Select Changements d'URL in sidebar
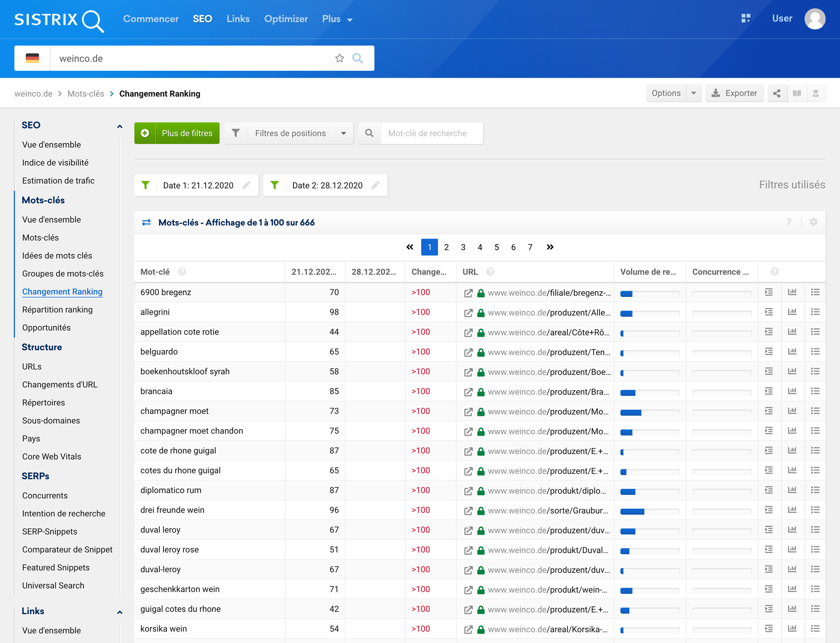840x643 pixels. point(60,385)
